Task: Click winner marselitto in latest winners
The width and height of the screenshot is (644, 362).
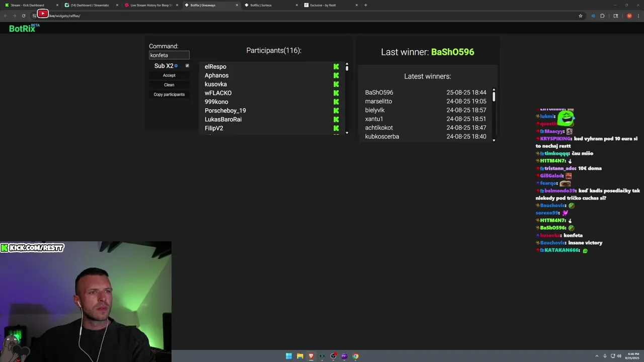Action: click(378, 101)
